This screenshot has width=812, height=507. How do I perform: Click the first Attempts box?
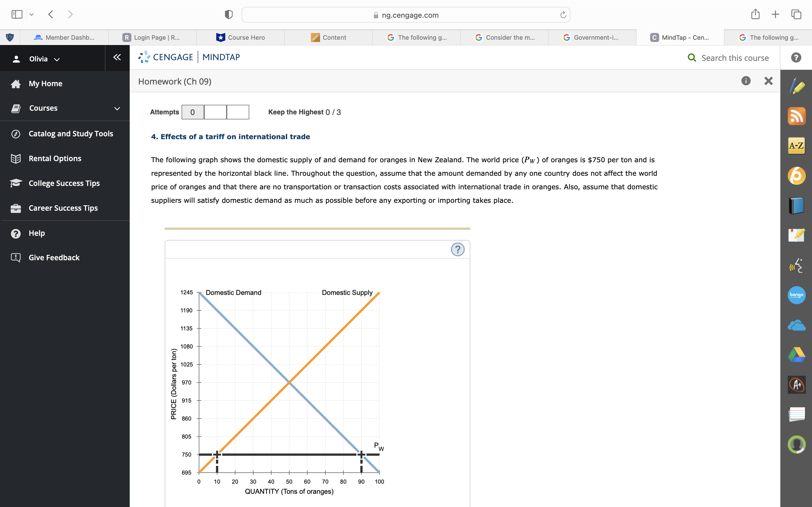coord(193,112)
